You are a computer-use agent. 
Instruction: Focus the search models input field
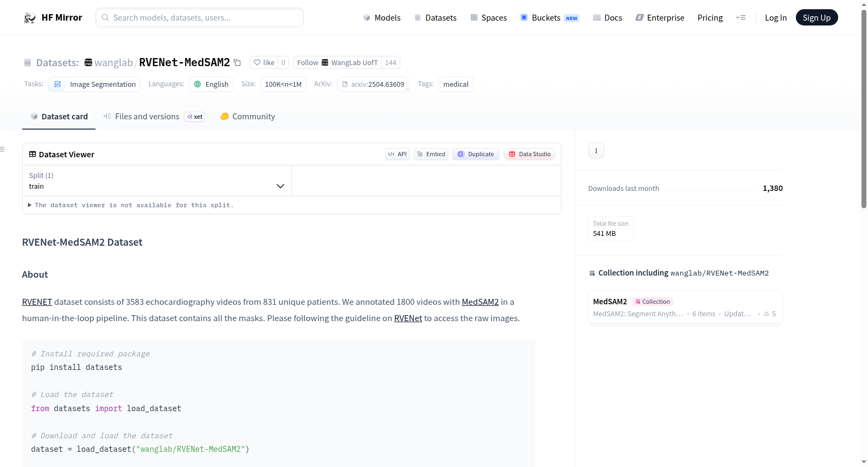click(x=200, y=17)
